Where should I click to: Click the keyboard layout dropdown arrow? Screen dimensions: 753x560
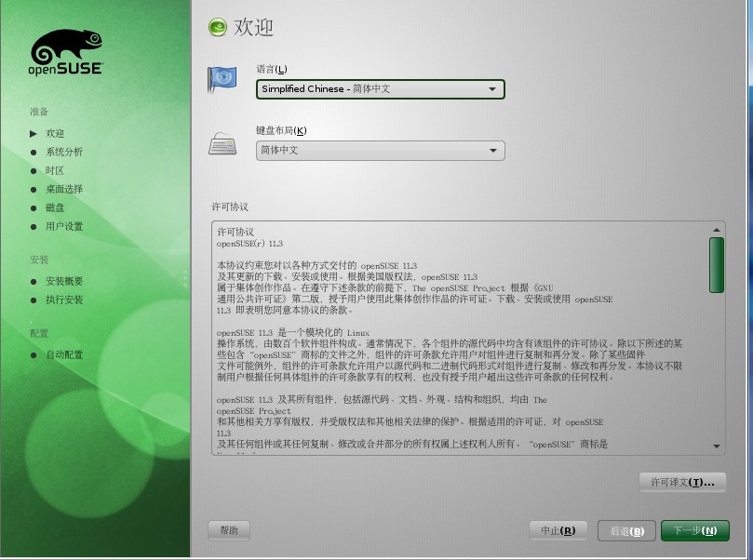point(492,151)
